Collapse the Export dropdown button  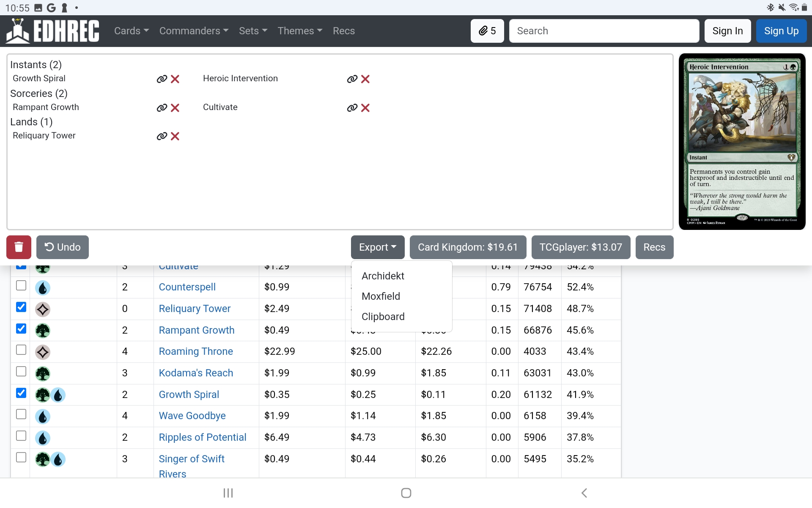(377, 247)
